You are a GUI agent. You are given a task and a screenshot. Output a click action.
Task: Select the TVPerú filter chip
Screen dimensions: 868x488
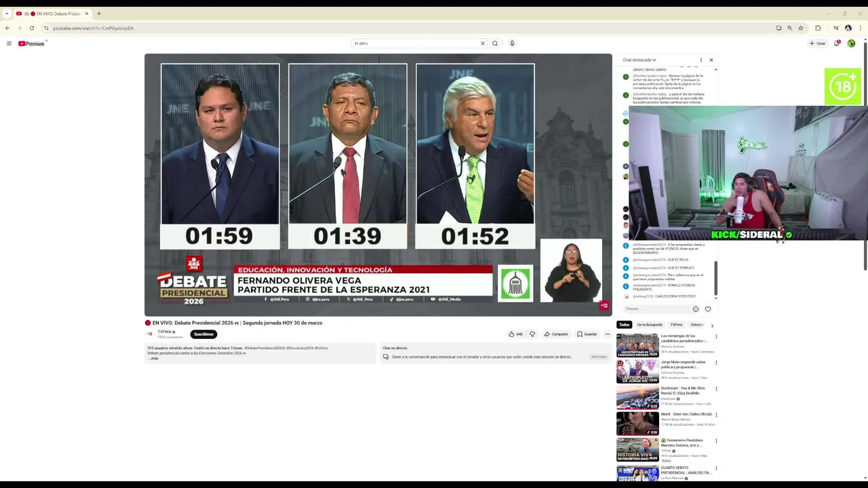(676, 325)
